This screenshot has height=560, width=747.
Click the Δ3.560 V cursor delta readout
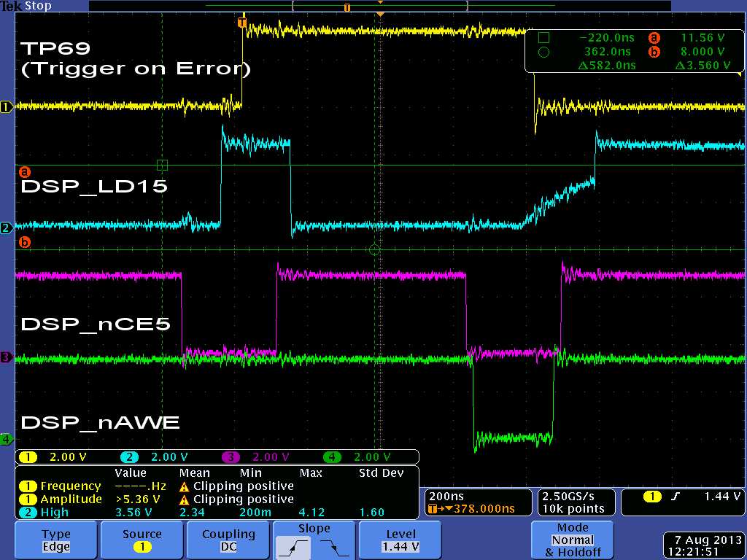point(703,65)
